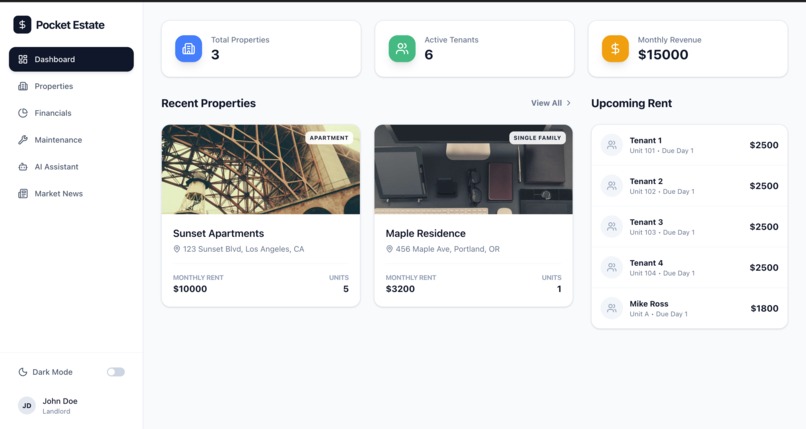Image resolution: width=806 pixels, height=429 pixels.
Task: Click the blue Total Properties building icon
Action: tap(189, 49)
